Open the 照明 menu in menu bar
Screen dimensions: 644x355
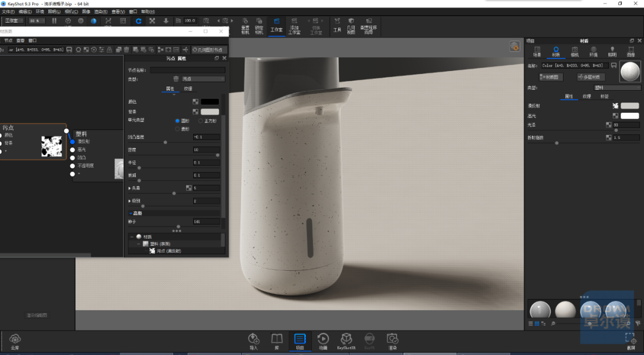coord(54,11)
